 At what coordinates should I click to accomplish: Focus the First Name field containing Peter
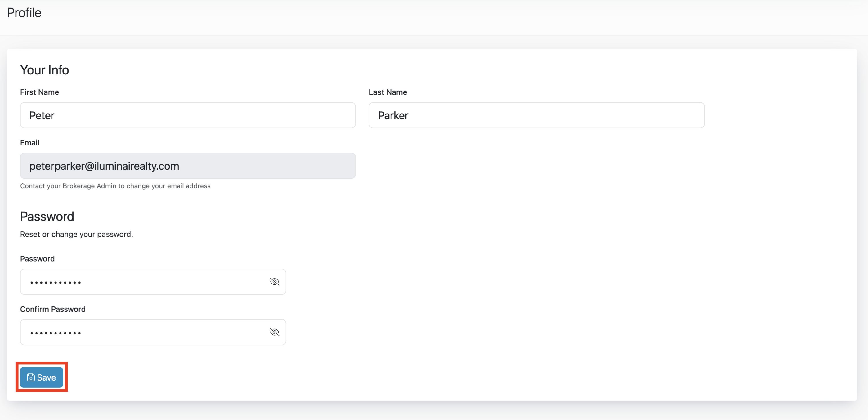pos(188,115)
